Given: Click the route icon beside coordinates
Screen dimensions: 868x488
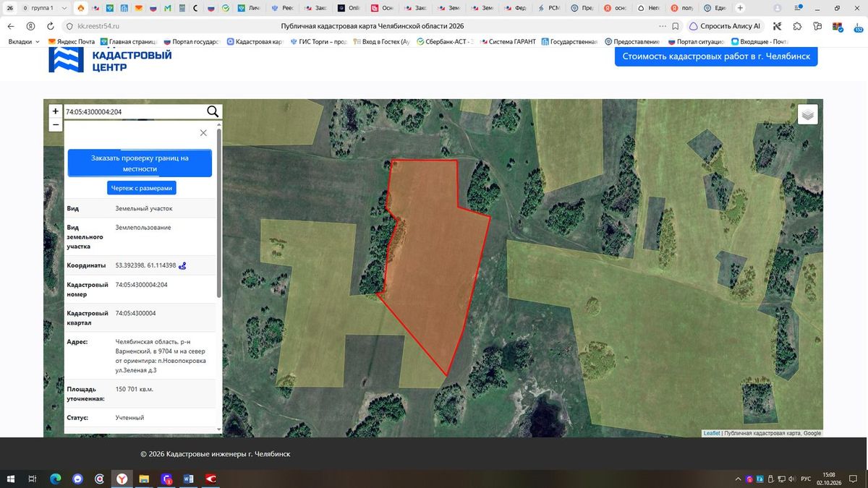Looking at the screenshot, I should click(x=183, y=265).
